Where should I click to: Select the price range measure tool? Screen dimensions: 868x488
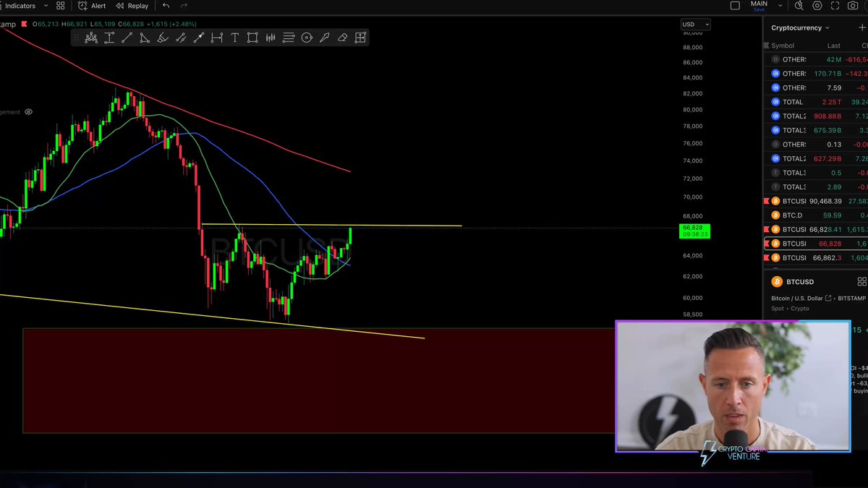pos(109,38)
